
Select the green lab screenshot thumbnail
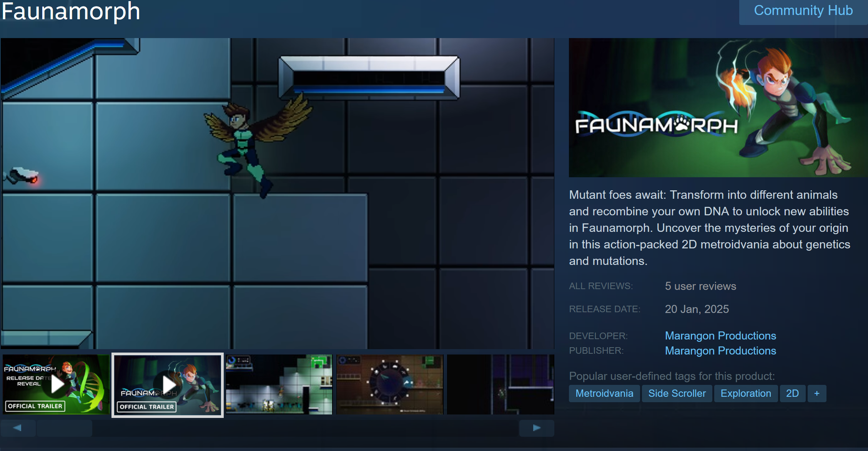(x=279, y=384)
